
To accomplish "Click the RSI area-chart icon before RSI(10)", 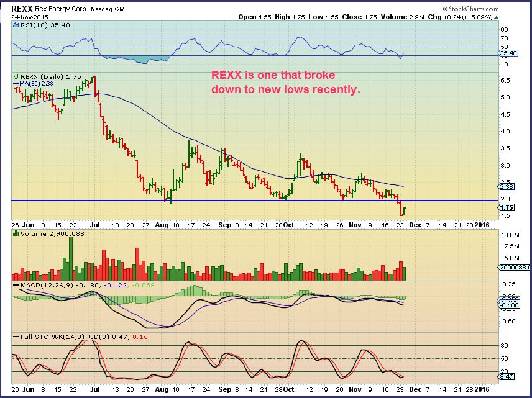I will coord(16,25).
